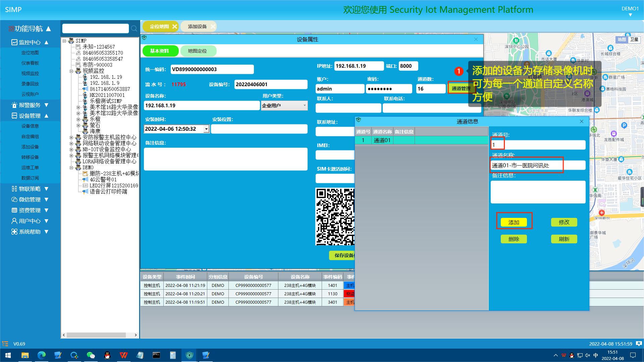Open the 用户类型 dropdown
644x362 pixels.
[305, 105]
